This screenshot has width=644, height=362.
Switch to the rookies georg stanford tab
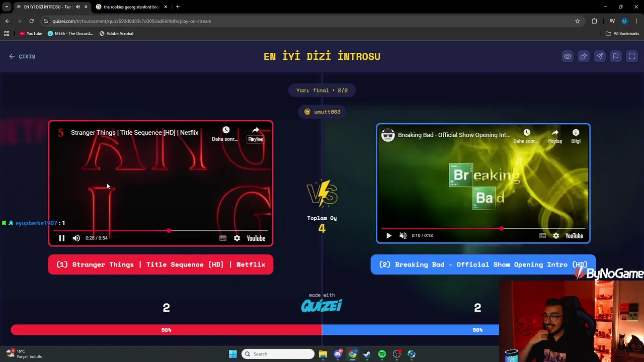click(x=131, y=7)
